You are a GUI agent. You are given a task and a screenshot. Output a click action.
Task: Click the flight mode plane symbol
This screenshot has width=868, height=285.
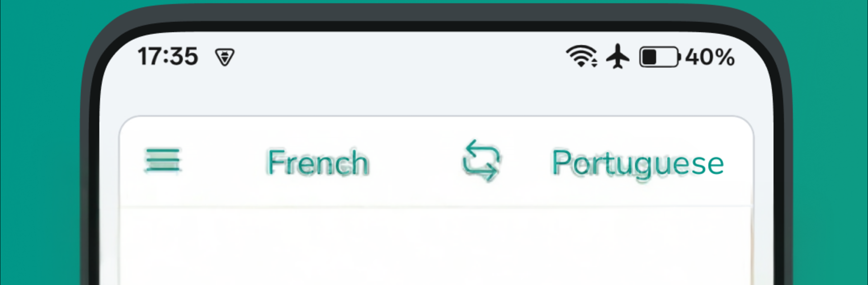click(618, 57)
